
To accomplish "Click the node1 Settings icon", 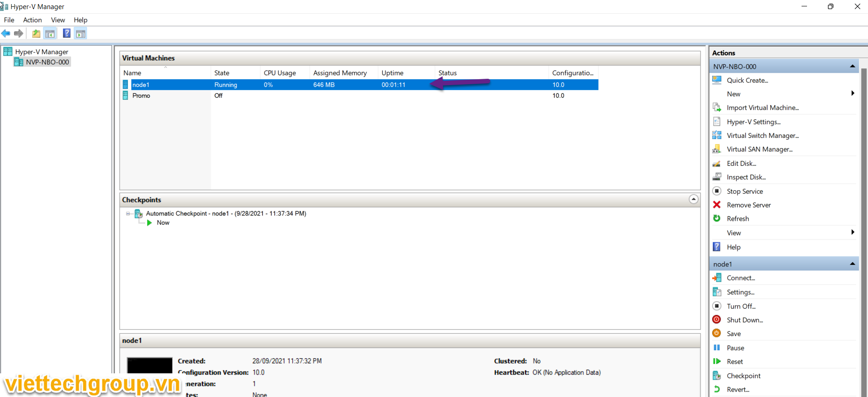I will point(717,292).
